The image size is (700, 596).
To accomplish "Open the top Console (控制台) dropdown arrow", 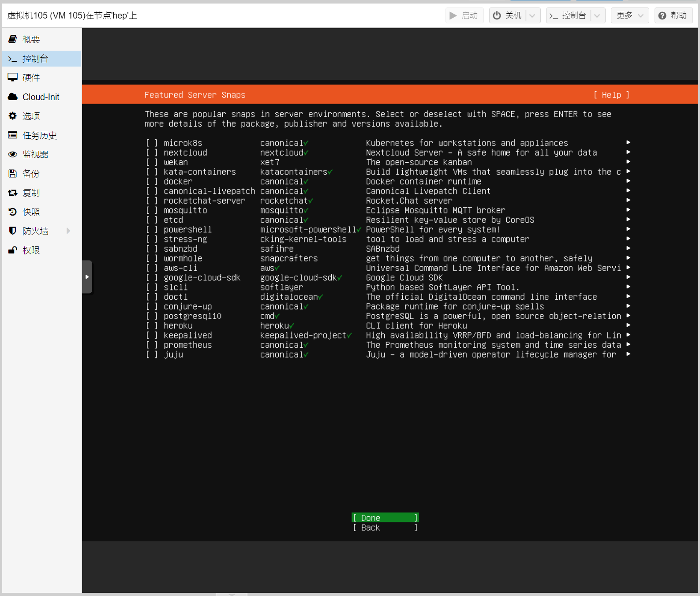I will 597,15.
